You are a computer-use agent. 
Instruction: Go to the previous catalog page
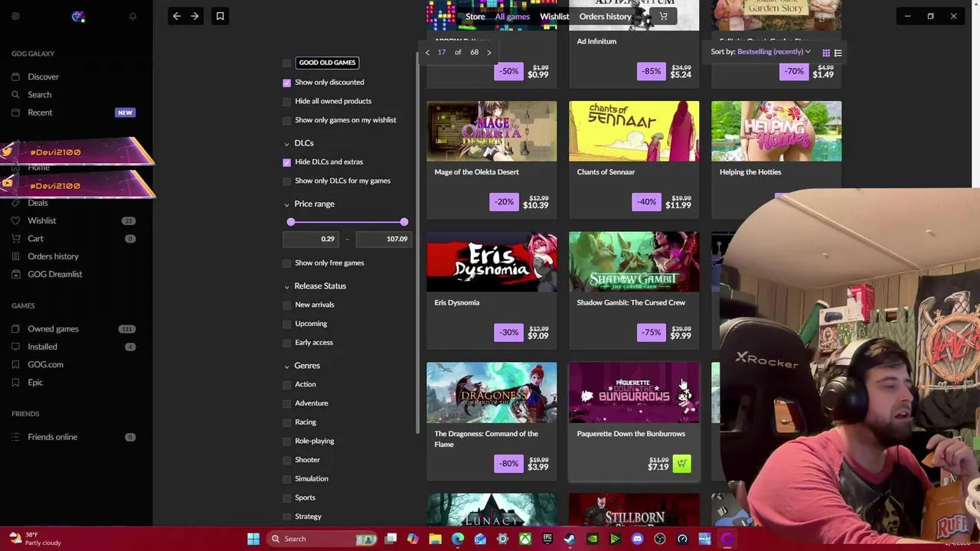[x=427, y=53]
